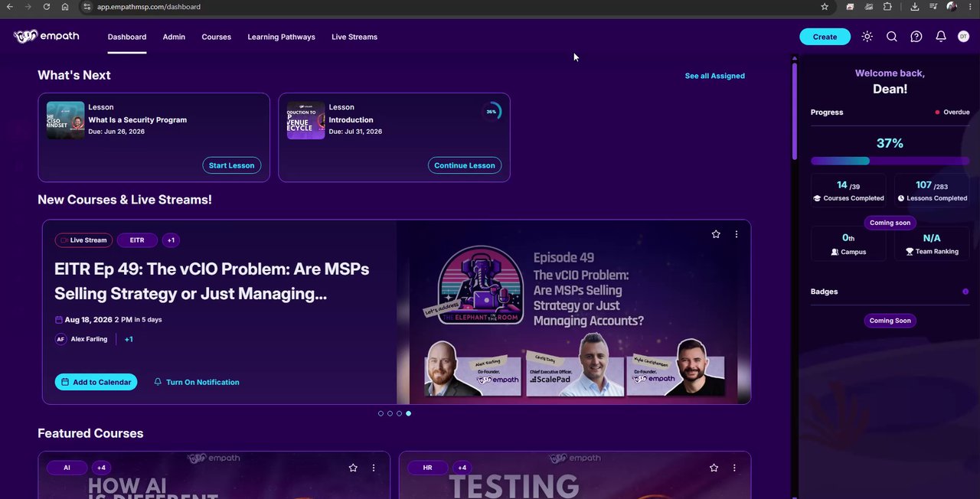Open the browser extensions puzzle icon
Viewport: 980px width, 499px height.
[x=887, y=7]
